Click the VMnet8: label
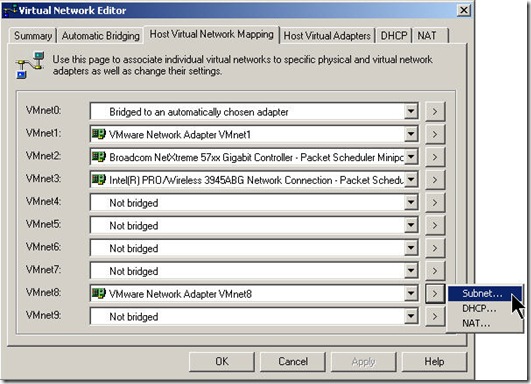The image size is (531, 384). pyautogui.click(x=44, y=292)
